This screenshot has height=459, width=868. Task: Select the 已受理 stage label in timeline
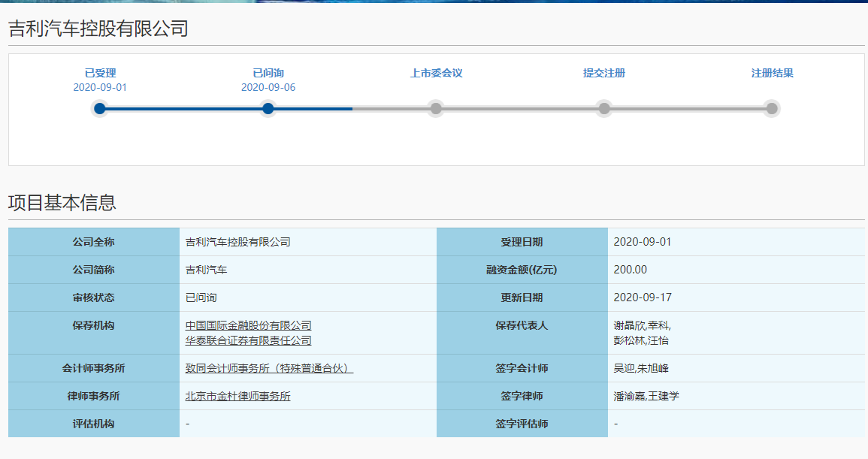tap(100, 74)
